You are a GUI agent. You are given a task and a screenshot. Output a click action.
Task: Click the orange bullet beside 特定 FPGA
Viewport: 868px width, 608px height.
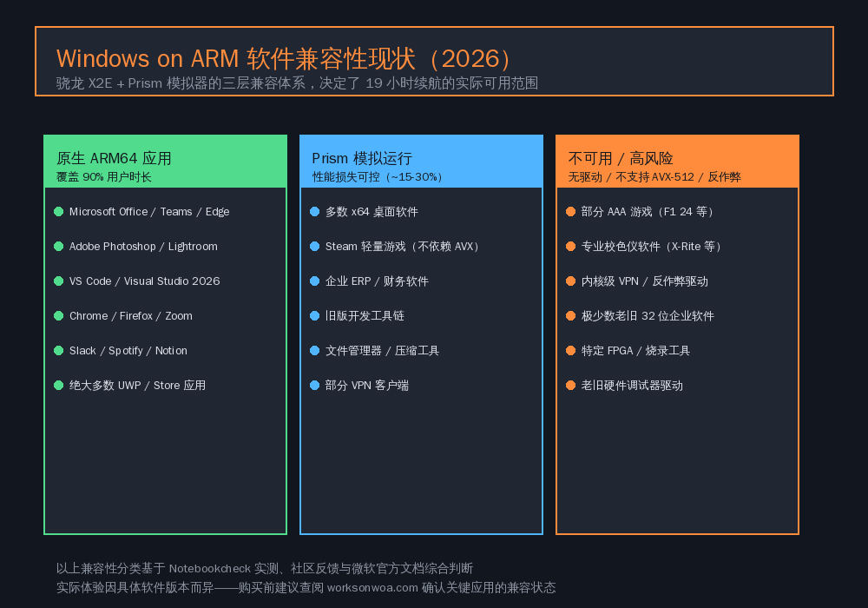[571, 351]
